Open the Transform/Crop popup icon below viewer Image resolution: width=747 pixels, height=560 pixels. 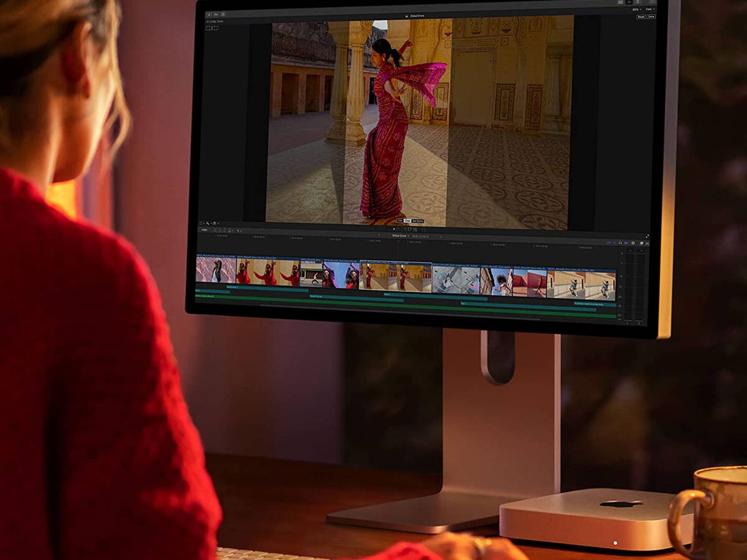coord(201,223)
